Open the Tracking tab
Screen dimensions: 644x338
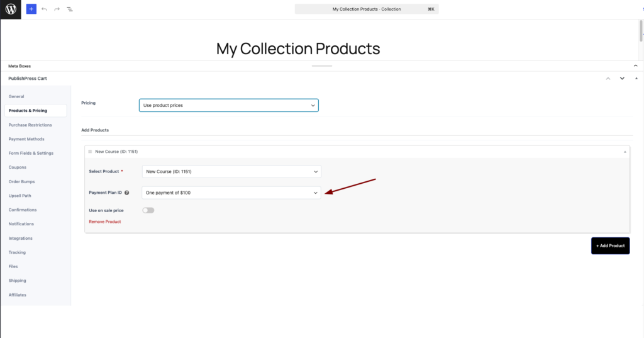(x=17, y=252)
